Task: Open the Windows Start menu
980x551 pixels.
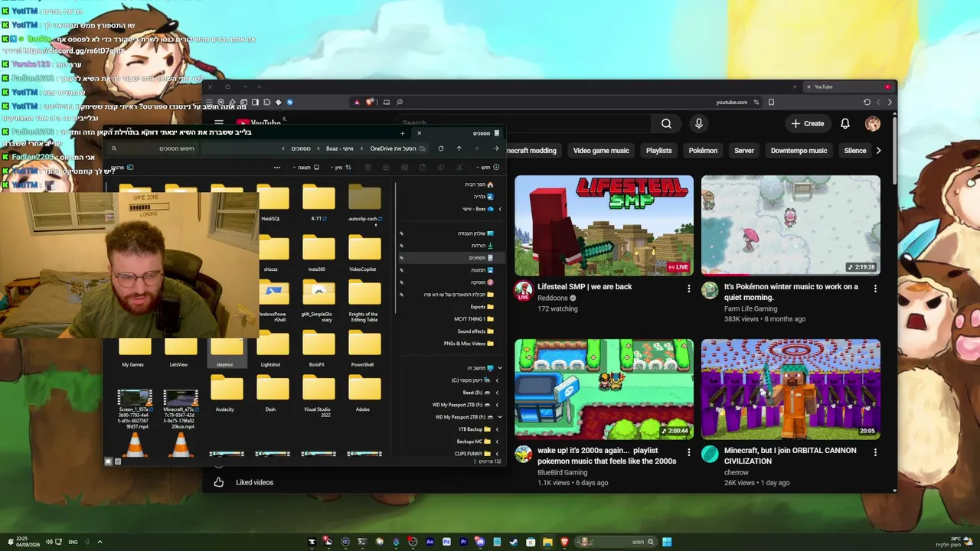Action: tap(667, 542)
